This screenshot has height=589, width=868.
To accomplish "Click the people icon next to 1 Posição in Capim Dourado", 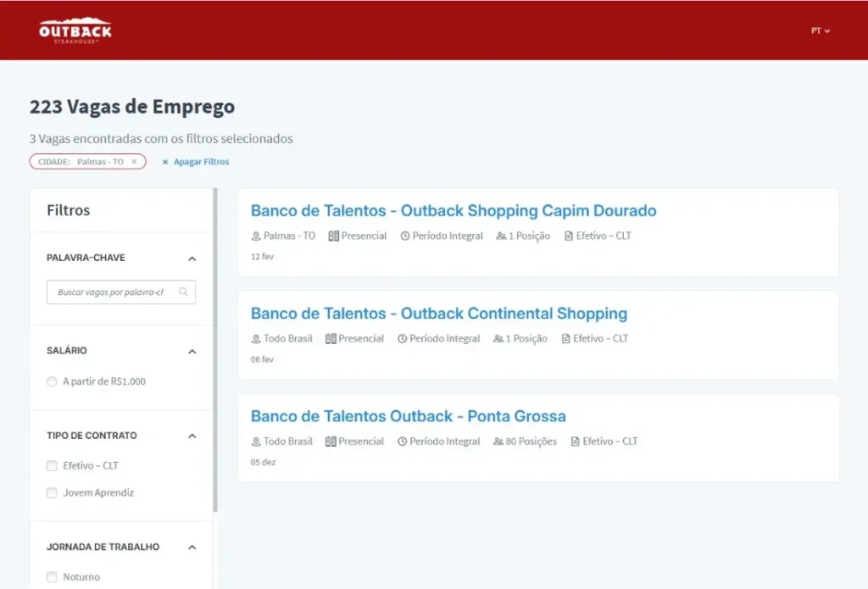I will coord(502,236).
